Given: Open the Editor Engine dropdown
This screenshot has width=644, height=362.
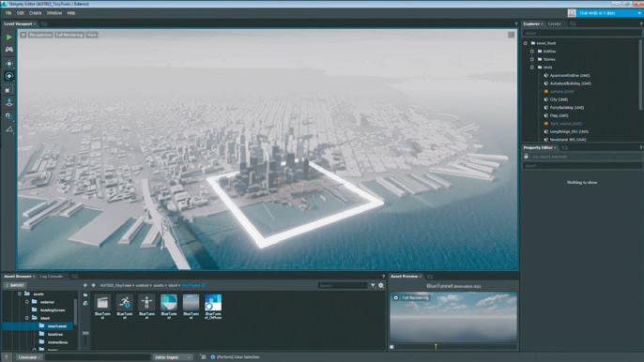Looking at the screenshot, I should [x=173, y=357].
